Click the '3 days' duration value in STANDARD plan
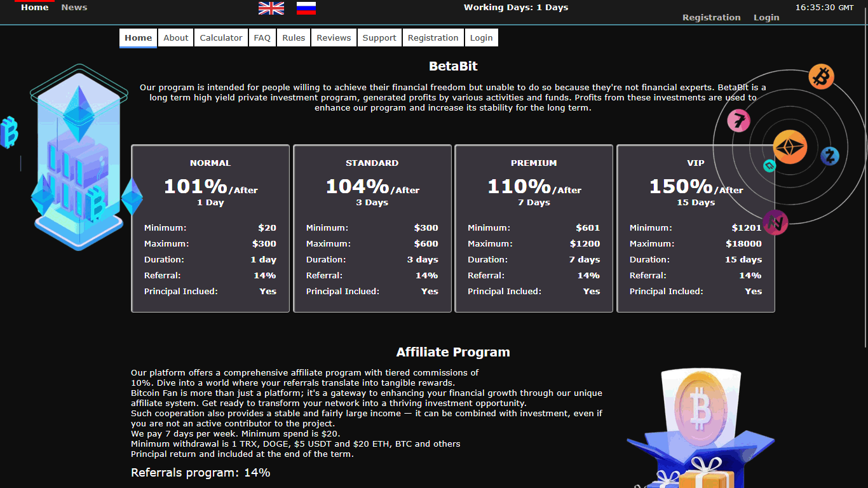Image resolution: width=868 pixels, height=488 pixels. point(423,260)
